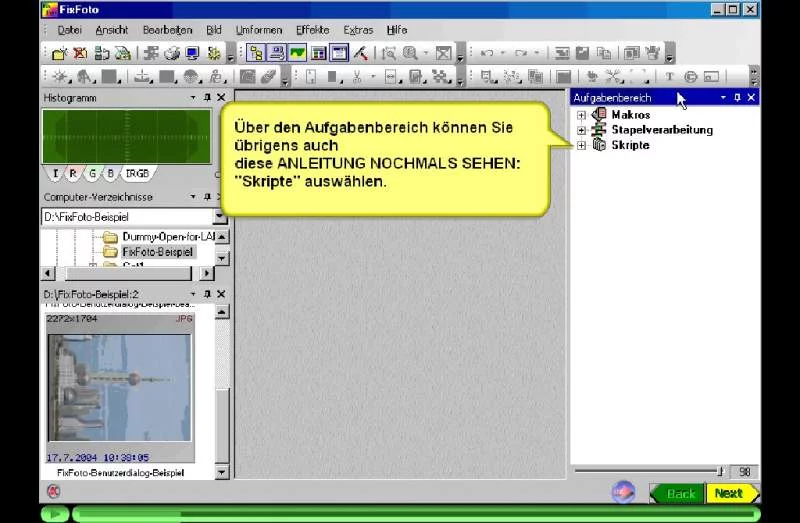Click the blue monitor icon in the toolbar
This screenshot has width=800, height=523.
(x=193, y=53)
